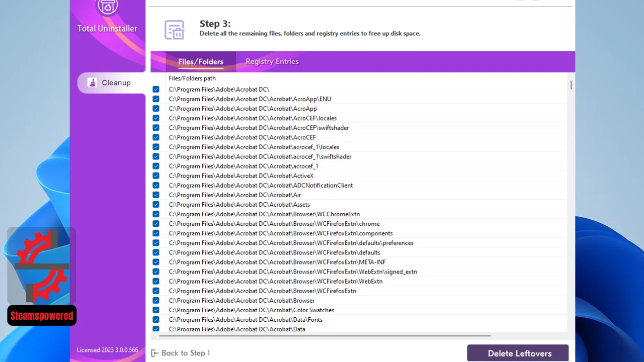This screenshot has width=644, height=362.
Task: Toggle checkbox for Acrobat\Air path
Action: tap(156, 195)
